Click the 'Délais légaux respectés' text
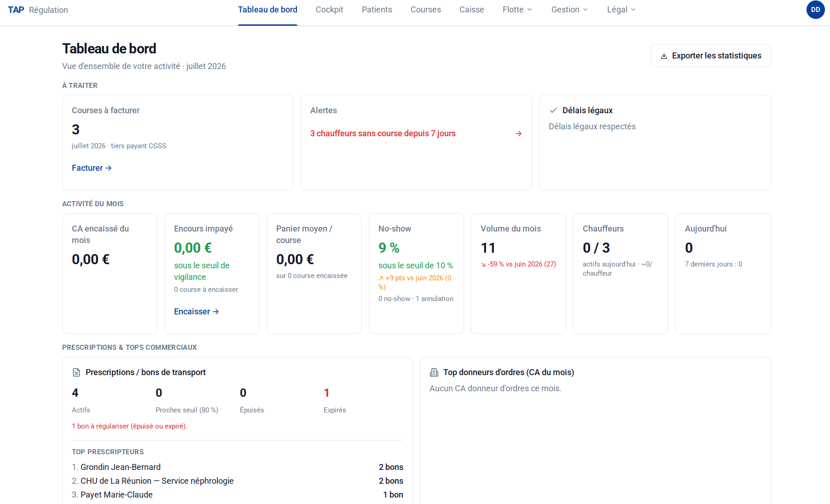This screenshot has height=504, width=830. tap(592, 127)
